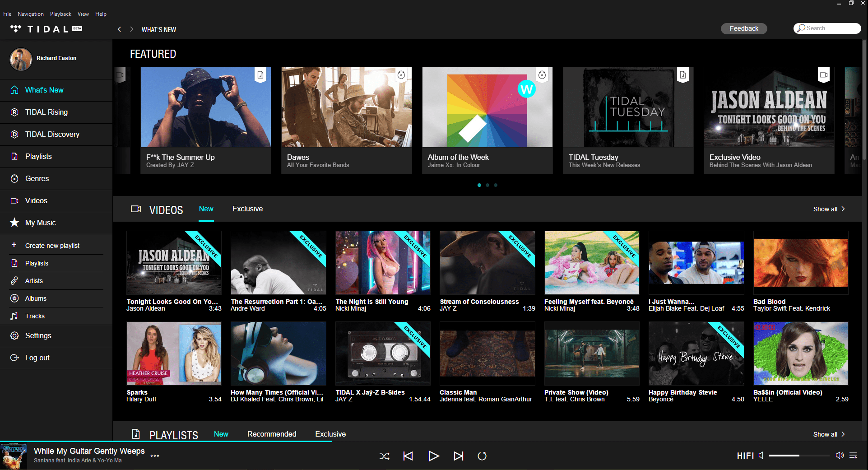
Task: Open Playlists in main sidebar navigation
Action: pyautogui.click(x=56, y=156)
